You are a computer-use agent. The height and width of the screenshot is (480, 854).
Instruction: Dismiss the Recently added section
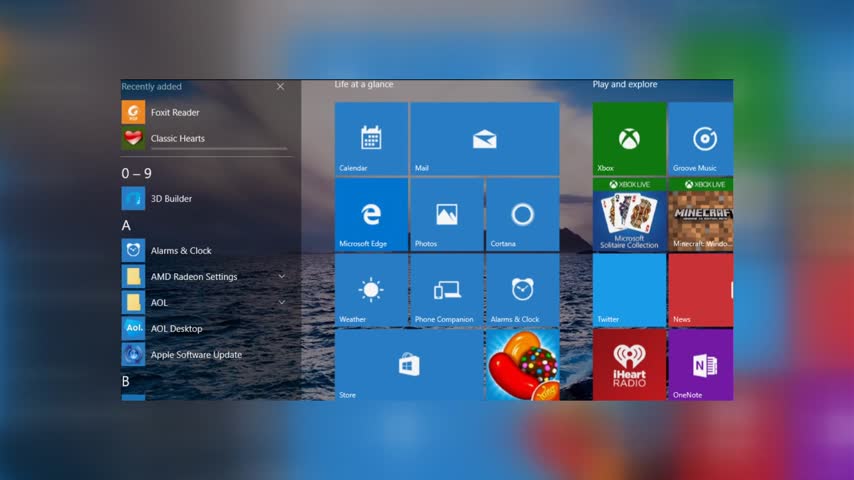280,87
